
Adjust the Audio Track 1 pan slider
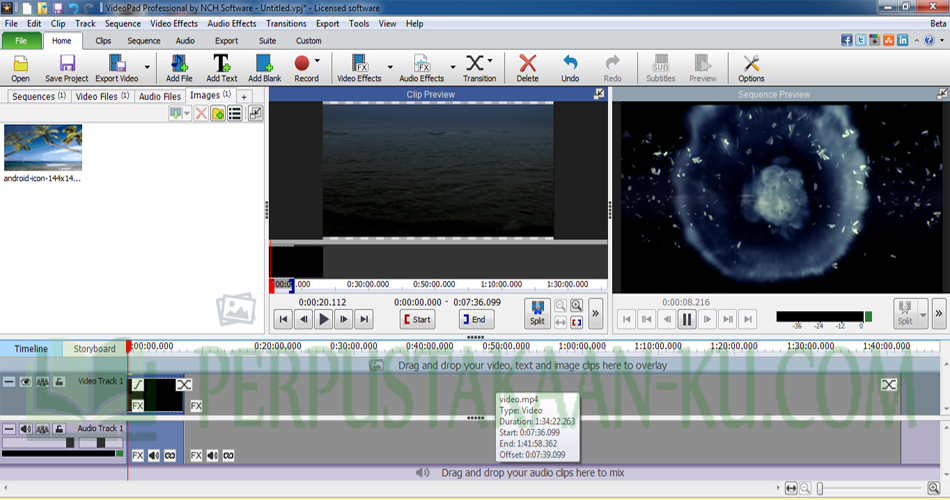coord(101,443)
